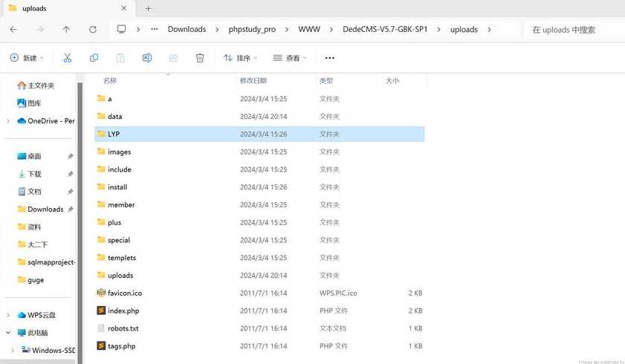Expand chevron after uploads in address bar
Viewport: 625px width, 364px height.
click(x=489, y=30)
